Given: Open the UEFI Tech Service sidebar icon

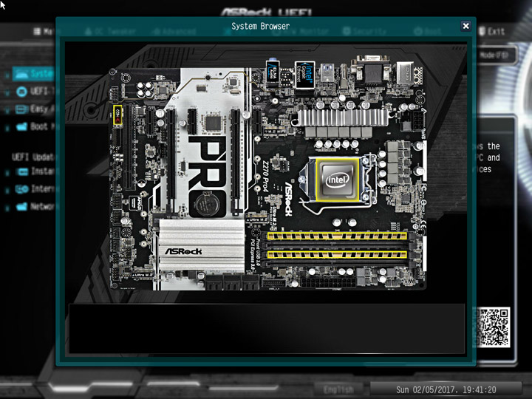Looking at the screenshot, I should point(21,92).
